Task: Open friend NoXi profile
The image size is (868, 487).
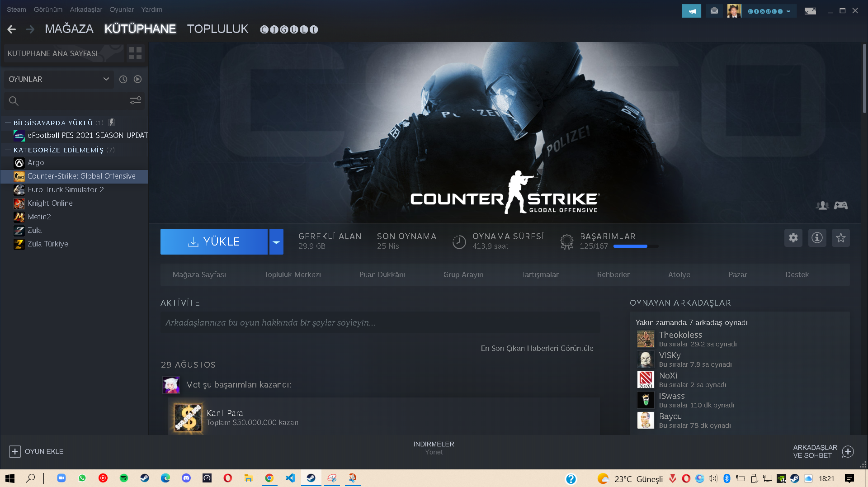Action: (x=668, y=375)
